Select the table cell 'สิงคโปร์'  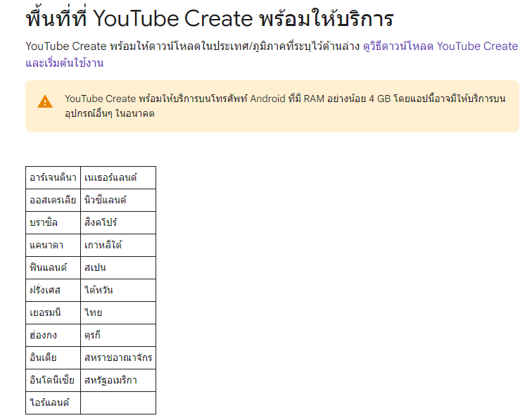click(118, 222)
